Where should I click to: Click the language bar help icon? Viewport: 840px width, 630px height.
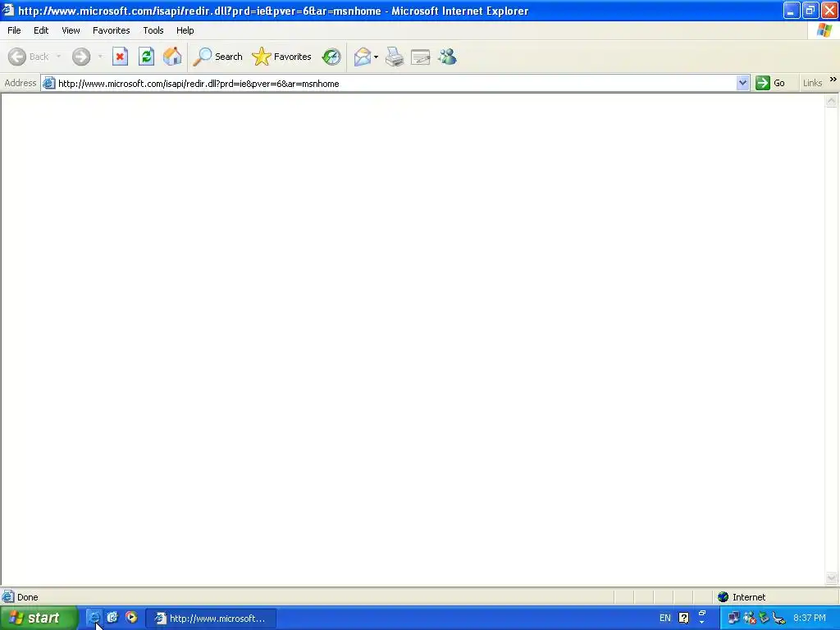coord(683,618)
